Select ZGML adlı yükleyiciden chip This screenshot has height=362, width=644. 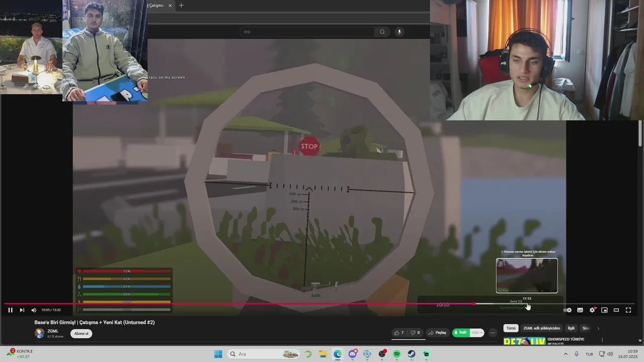coord(541,328)
